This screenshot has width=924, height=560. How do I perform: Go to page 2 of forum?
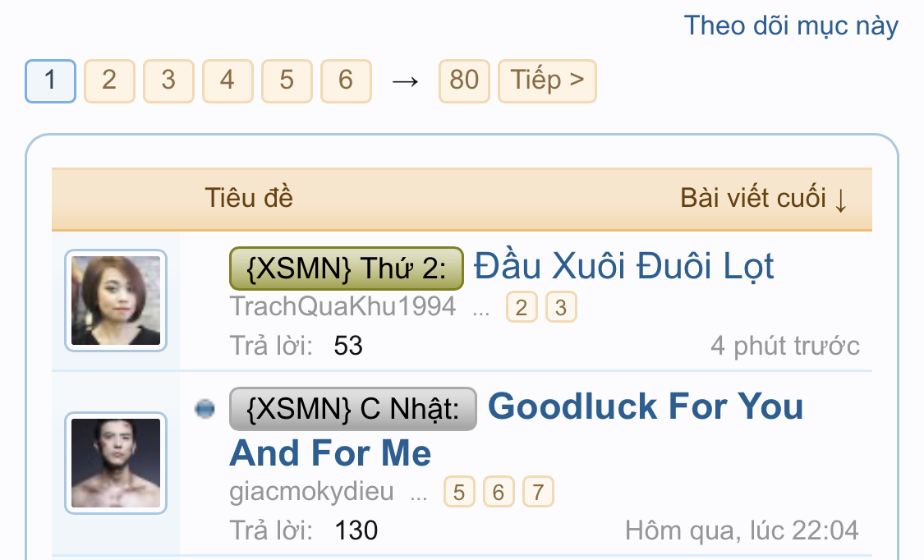pos(109,80)
